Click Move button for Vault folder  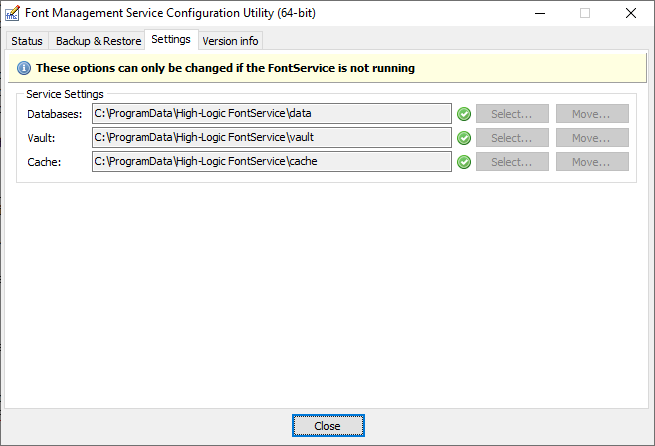tap(592, 138)
